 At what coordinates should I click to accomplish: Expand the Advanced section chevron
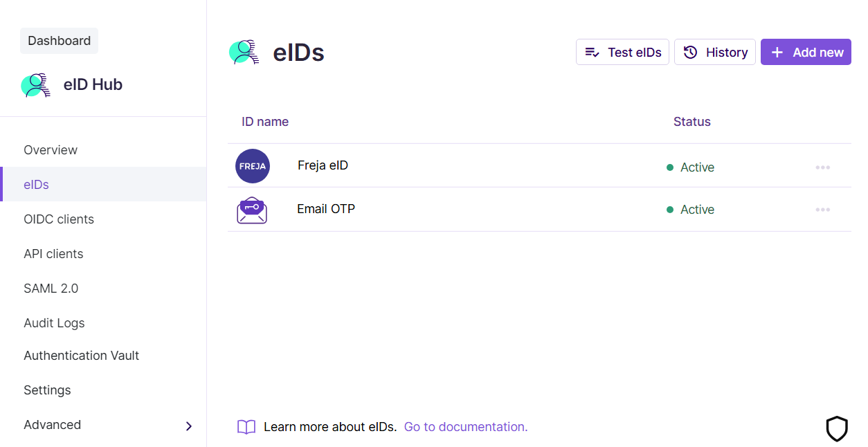click(189, 426)
